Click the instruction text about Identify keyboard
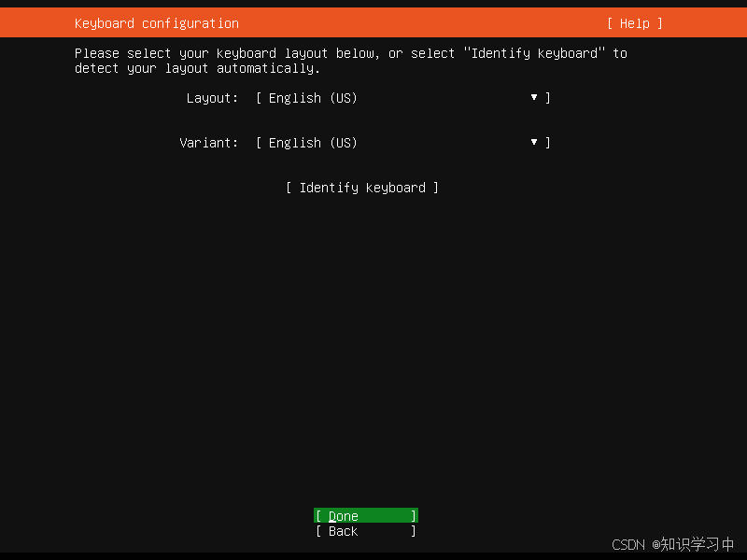 [x=351, y=61]
